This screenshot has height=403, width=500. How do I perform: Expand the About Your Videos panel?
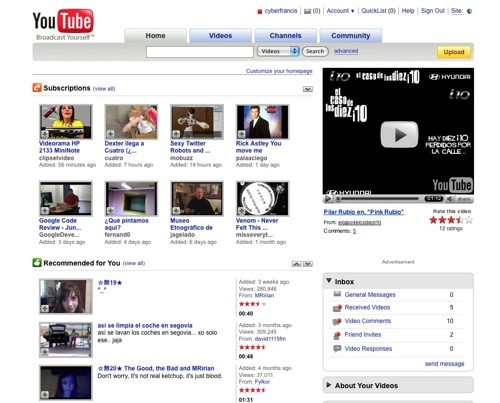pyautogui.click(x=329, y=385)
